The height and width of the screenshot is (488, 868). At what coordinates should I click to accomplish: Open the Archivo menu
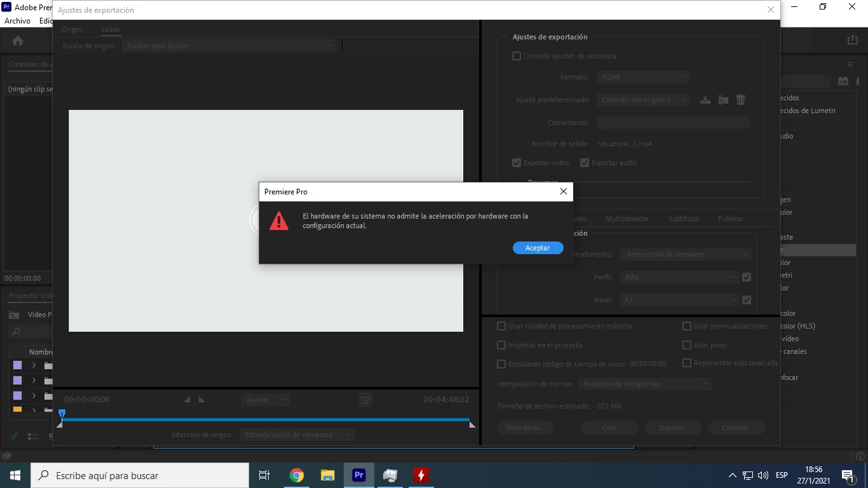[x=17, y=21]
